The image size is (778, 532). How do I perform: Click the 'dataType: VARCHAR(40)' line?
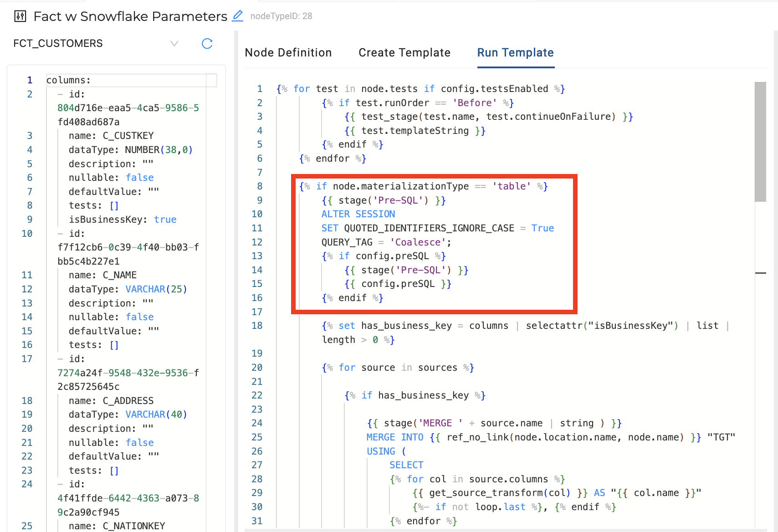point(128,414)
